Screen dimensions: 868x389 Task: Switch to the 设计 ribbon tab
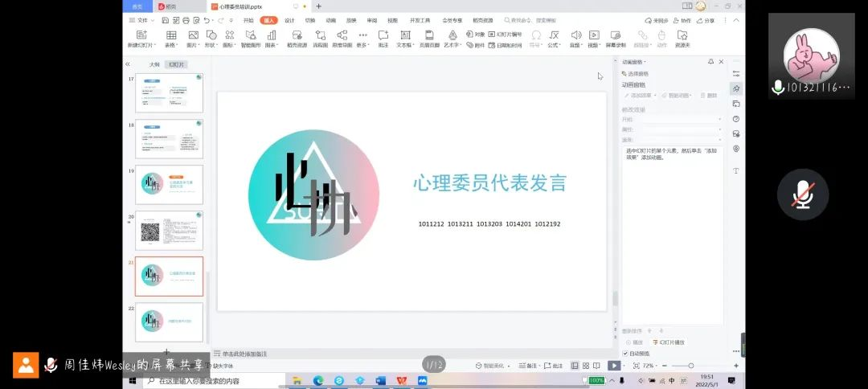289,20
